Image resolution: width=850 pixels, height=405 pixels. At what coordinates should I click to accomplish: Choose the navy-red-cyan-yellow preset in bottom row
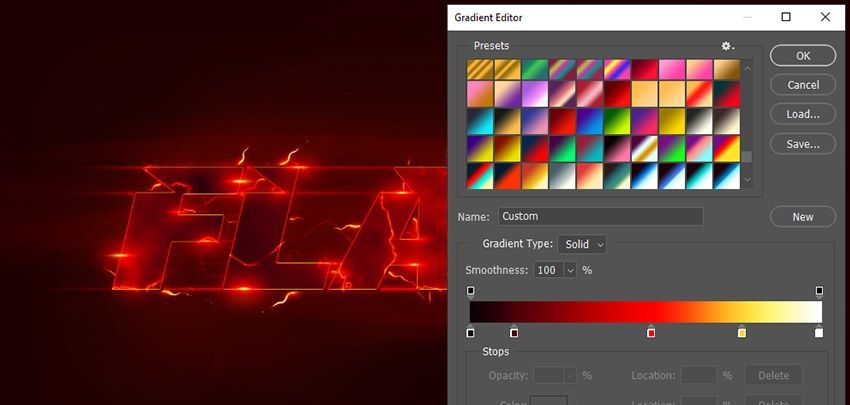480,176
